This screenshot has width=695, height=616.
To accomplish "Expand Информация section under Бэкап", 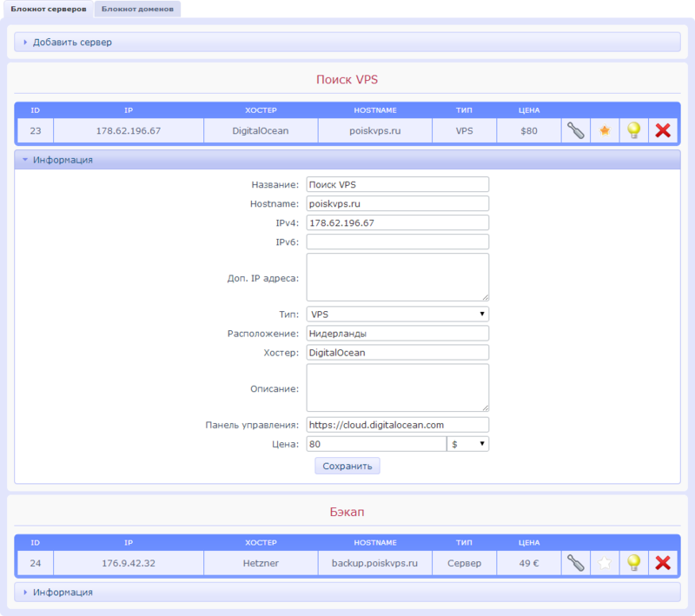I will pos(347,592).
